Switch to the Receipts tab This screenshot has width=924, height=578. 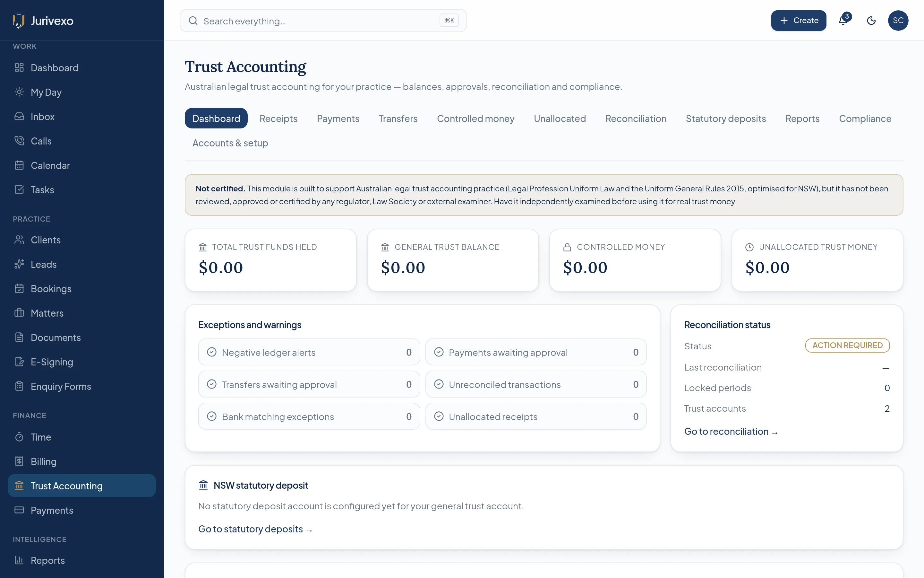278,118
